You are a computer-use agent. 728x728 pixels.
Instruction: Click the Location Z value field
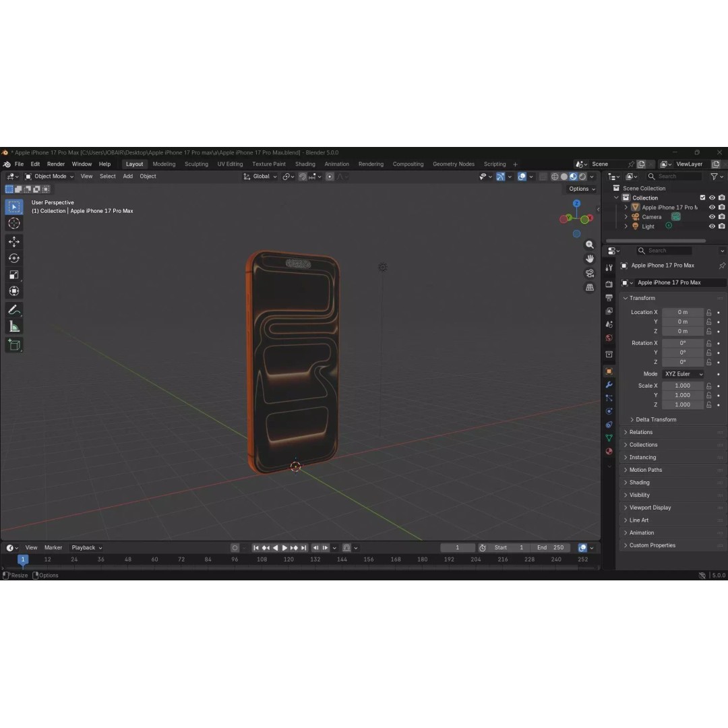coord(682,332)
